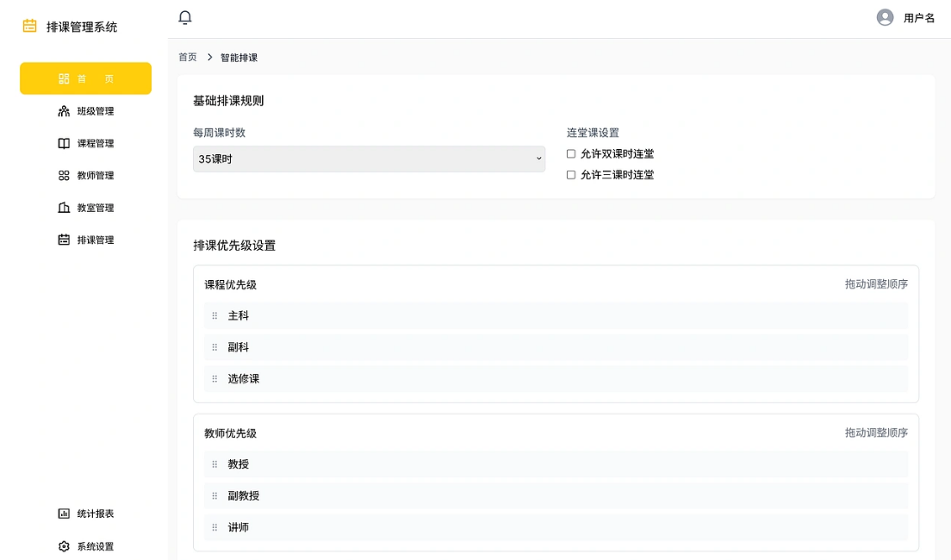Image resolution: width=951 pixels, height=560 pixels.
Task: Click the dropdown chevron beside 35课时
Action: (x=538, y=159)
